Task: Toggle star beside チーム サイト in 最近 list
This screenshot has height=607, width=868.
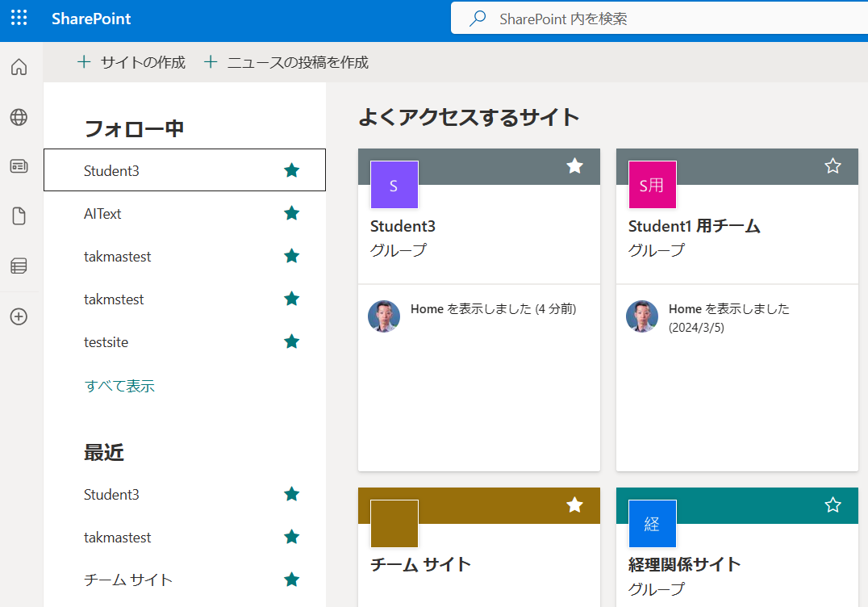Action: pos(292,580)
